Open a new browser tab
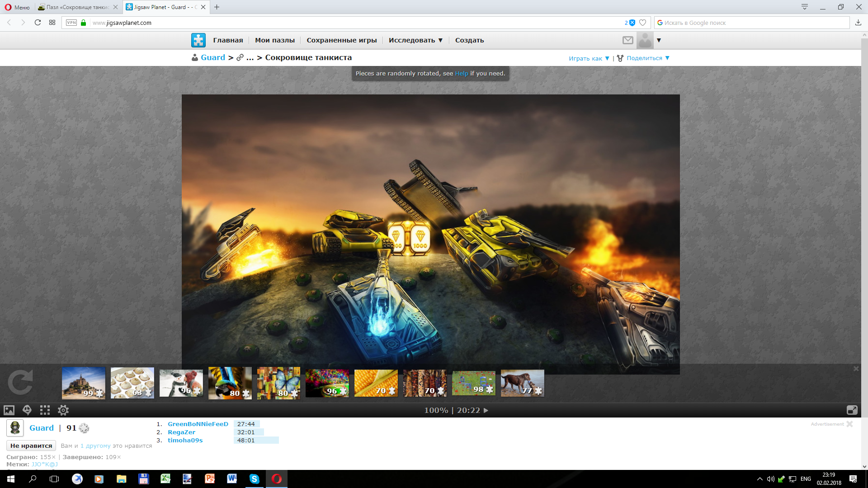The width and height of the screenshot is (868, 488). coord(217,7)
